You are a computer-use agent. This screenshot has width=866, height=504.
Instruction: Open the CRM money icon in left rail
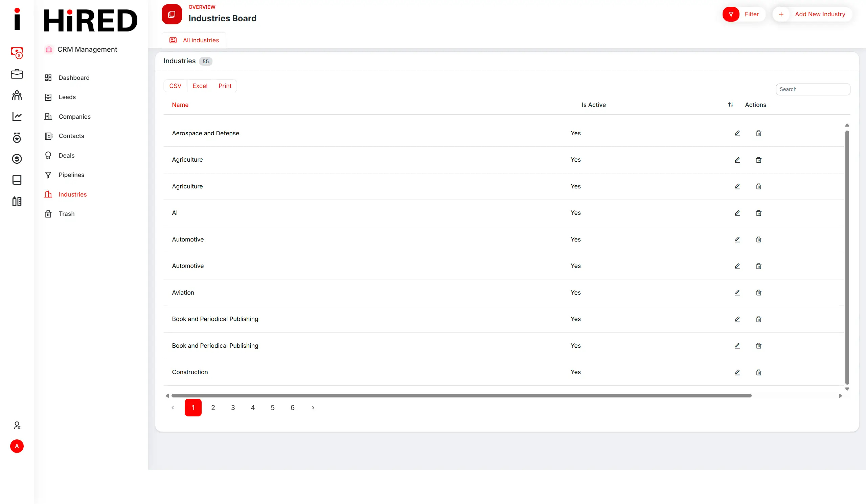17,53
